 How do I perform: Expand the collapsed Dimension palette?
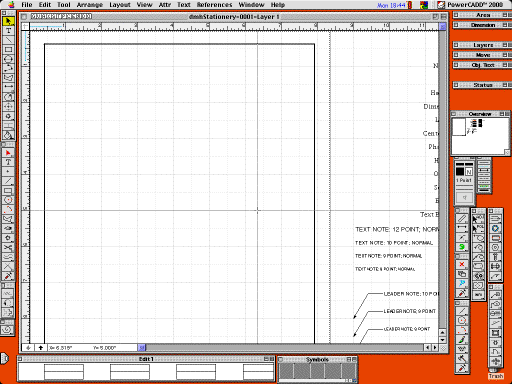(482, 25)
